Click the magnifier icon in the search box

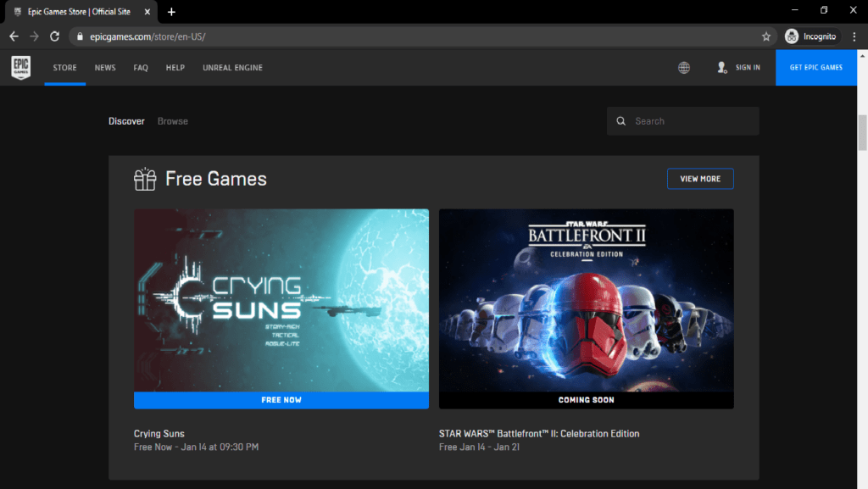621,121
